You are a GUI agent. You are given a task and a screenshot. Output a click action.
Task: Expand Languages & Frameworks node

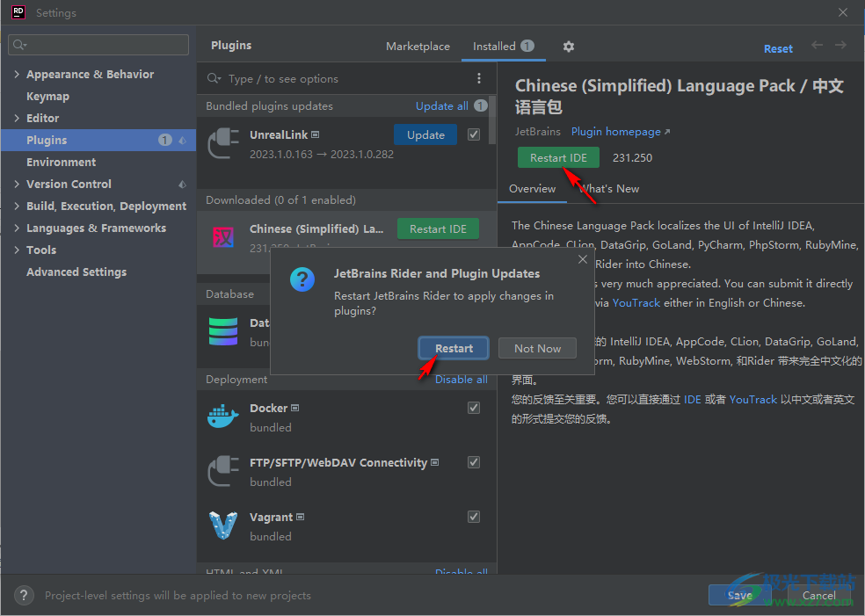(x=17, y=228)
